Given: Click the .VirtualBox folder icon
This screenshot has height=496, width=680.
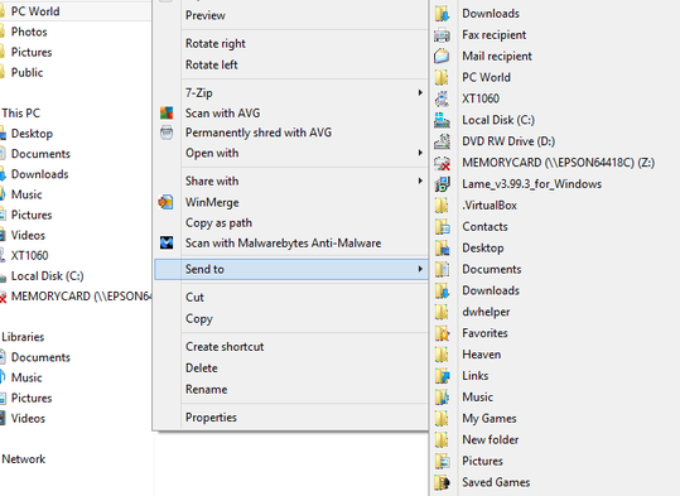Looking at the screenshot, I should [442, 205].
